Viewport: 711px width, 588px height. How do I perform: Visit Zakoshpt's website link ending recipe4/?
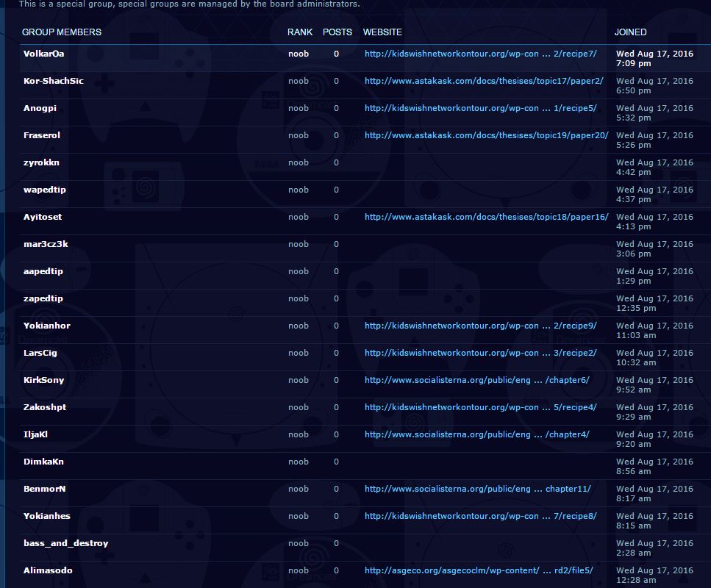(x=481, y=408)
